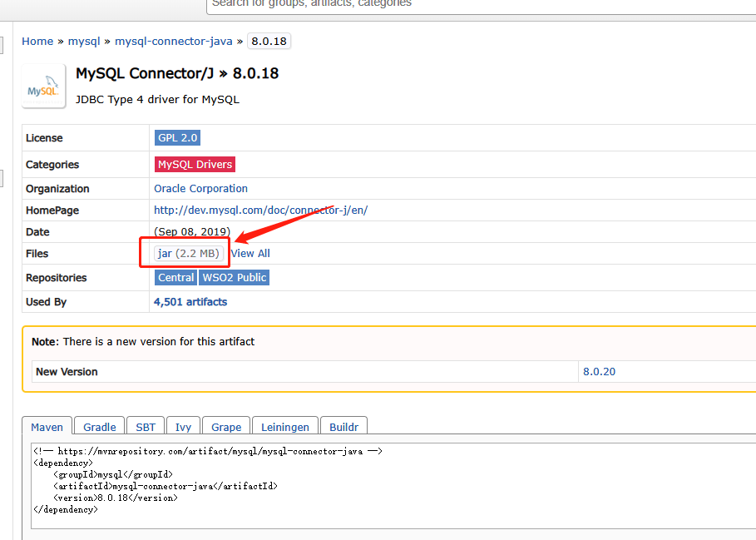
Task: Click the groupId mysql line in snippet
Action: pos(113,474)
